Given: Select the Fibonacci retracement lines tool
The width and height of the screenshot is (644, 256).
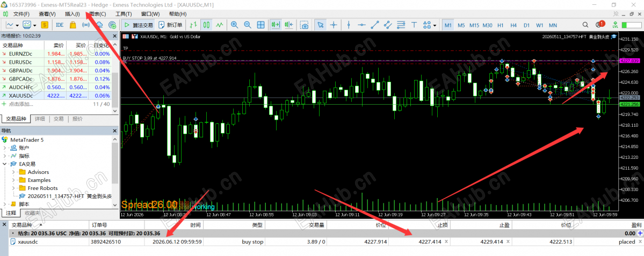Looking at the screenshot, I should [x=401, y=25].
